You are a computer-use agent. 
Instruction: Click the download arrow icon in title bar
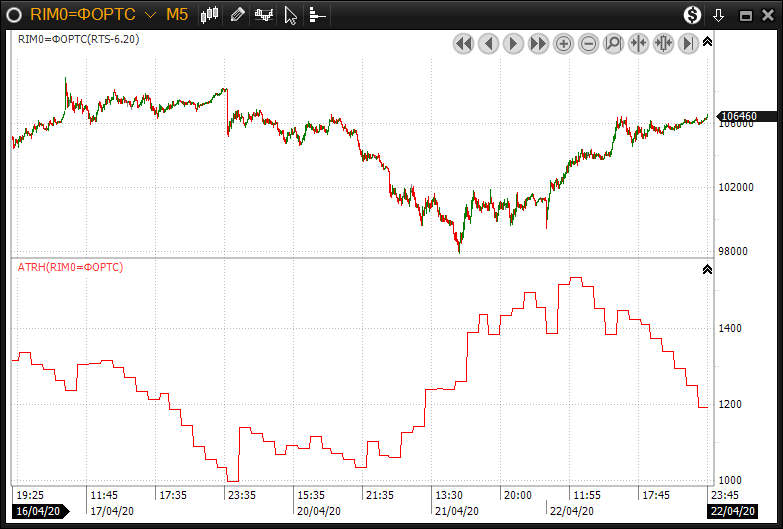click(x=718, y=15)
